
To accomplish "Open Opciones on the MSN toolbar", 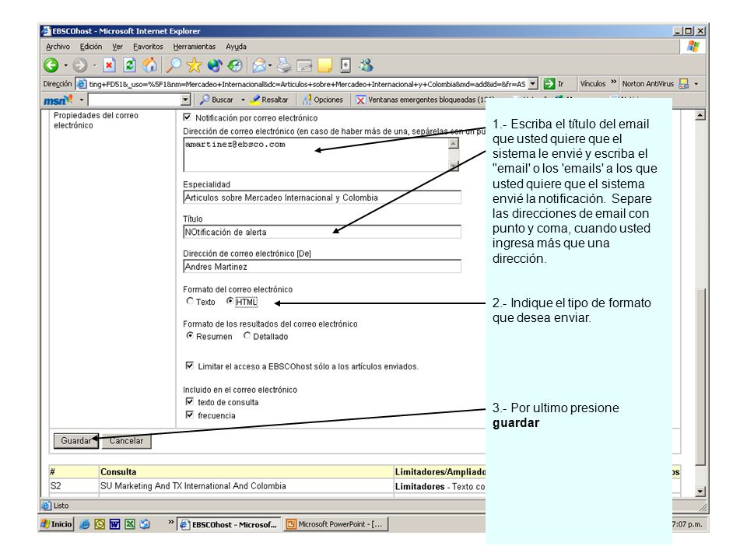I will point(323,100).
